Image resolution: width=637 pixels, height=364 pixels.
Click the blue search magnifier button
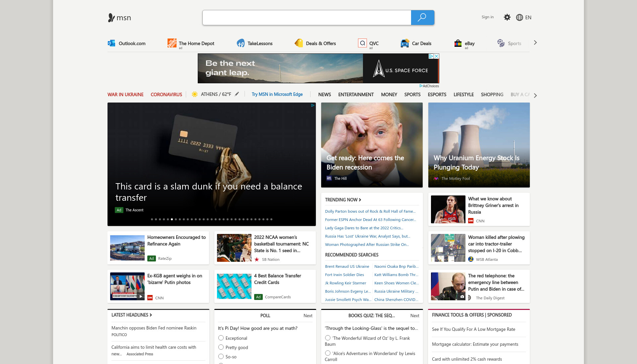click(422, 18)
